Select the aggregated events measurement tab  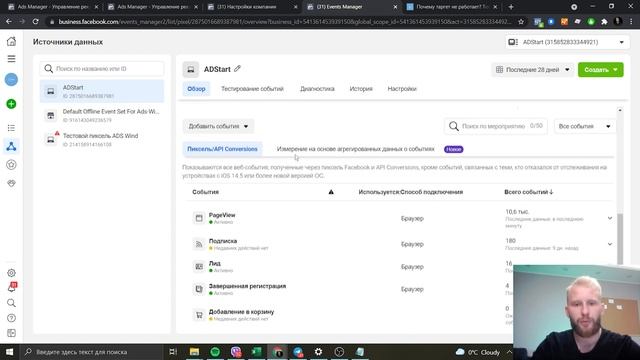pos(356,149)
